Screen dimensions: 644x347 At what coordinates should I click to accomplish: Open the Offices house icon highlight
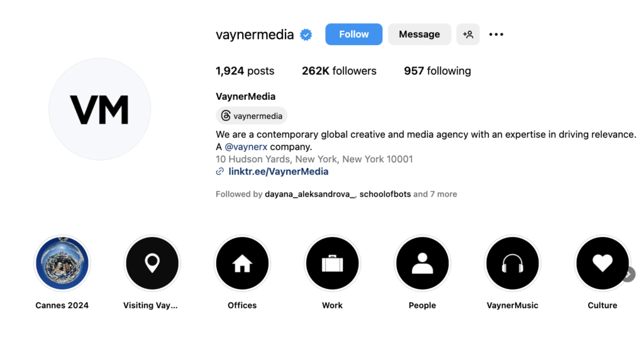[x=242, y=263]
